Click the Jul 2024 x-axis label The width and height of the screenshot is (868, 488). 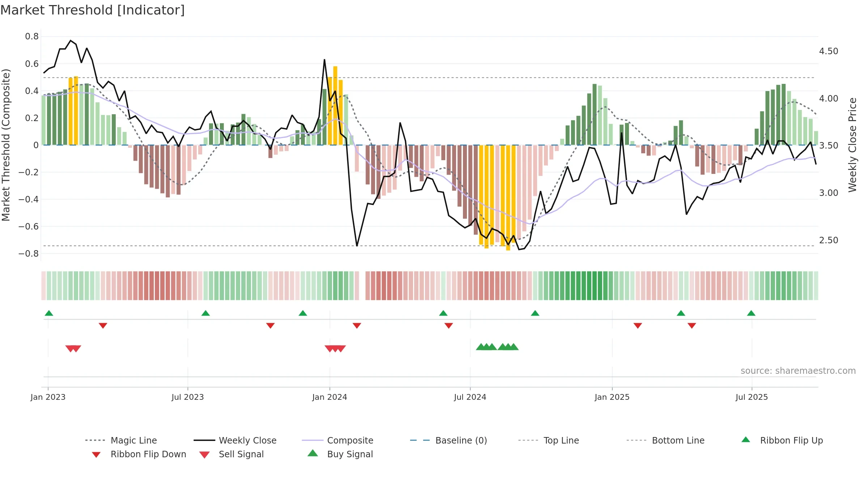coord(470,397)
